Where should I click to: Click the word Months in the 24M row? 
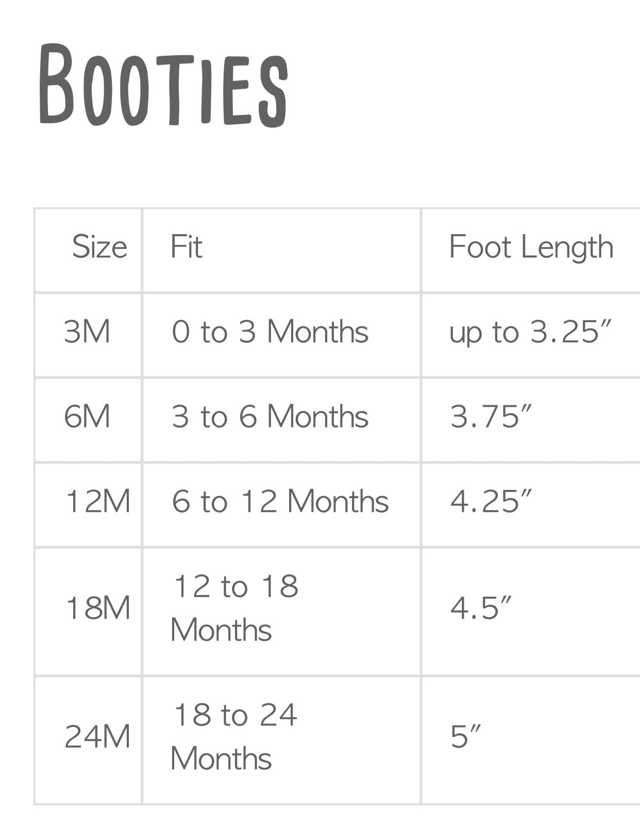pyautogui.click(x=221, y=759)
